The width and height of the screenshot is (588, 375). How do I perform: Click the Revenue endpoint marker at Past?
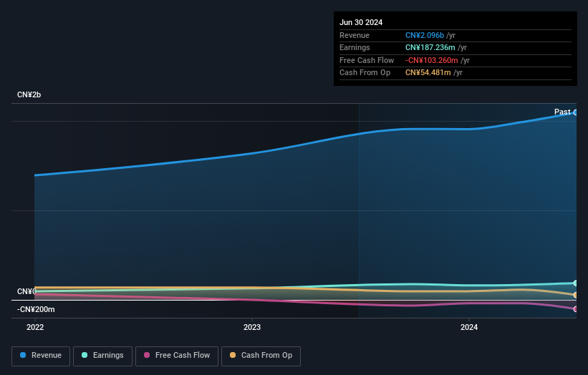pos(576,112)
